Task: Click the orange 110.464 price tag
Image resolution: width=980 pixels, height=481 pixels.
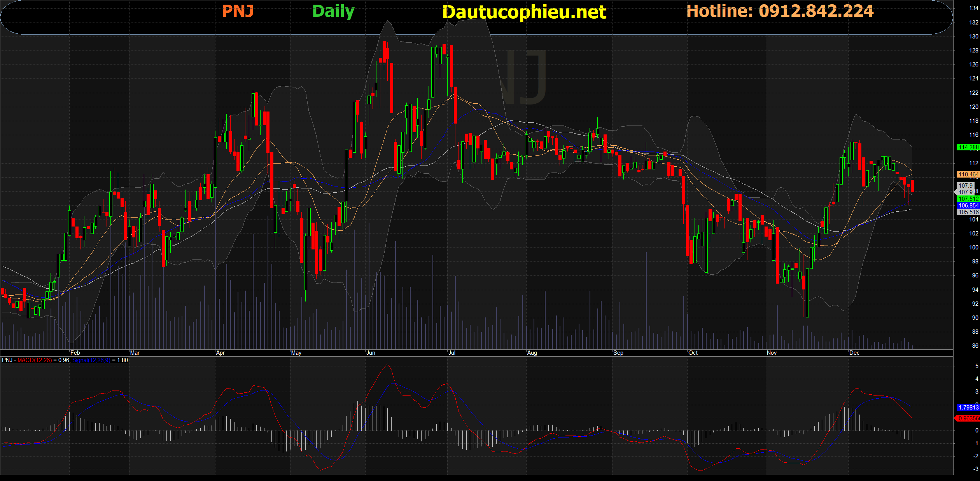Action: 968,174
